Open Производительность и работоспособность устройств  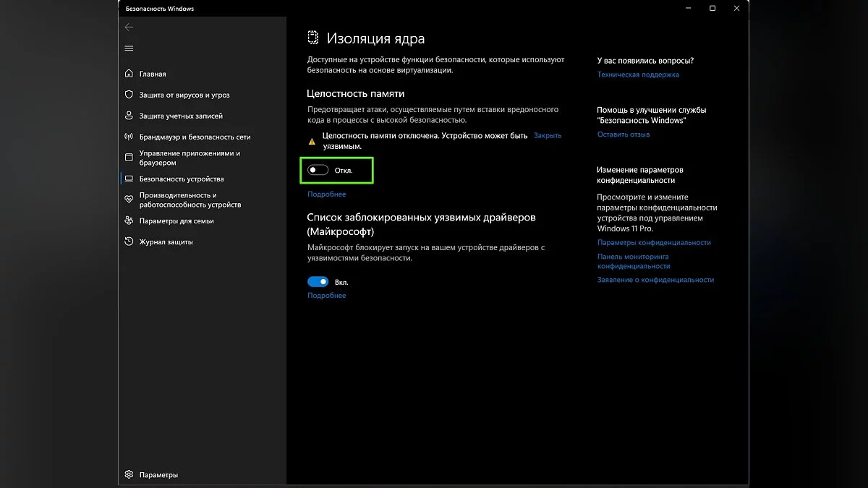click(x=190, y=200)
